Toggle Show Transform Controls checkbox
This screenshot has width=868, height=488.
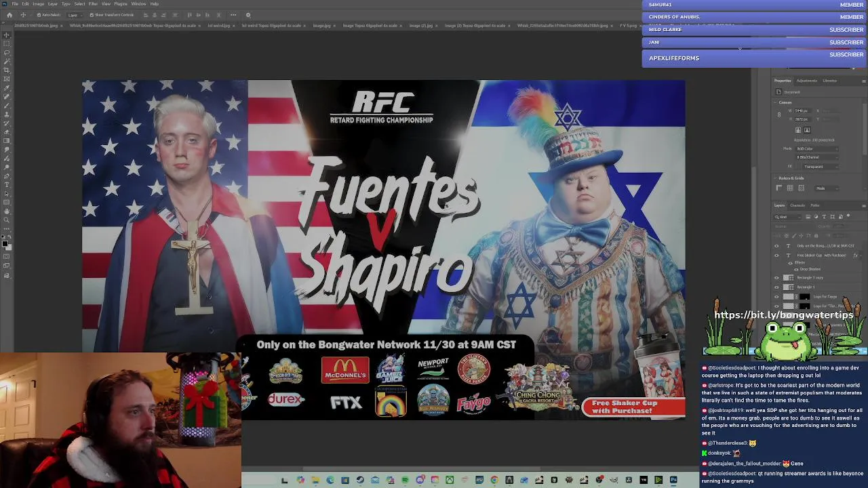tap(92, 15)
